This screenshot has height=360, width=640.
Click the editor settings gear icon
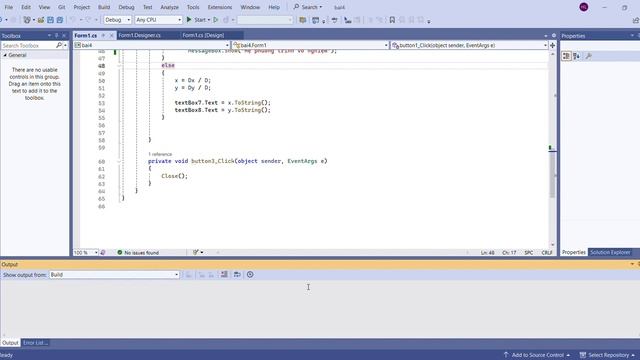tap(554, 36)
